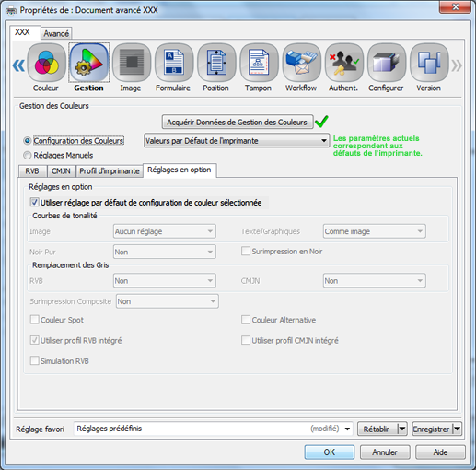Image resolution: width=476 pixels, height=470 pixels.
Task: Open Valeurs par Défaut de l'imprimante dropdown
Action: click(x=237, y=141)
